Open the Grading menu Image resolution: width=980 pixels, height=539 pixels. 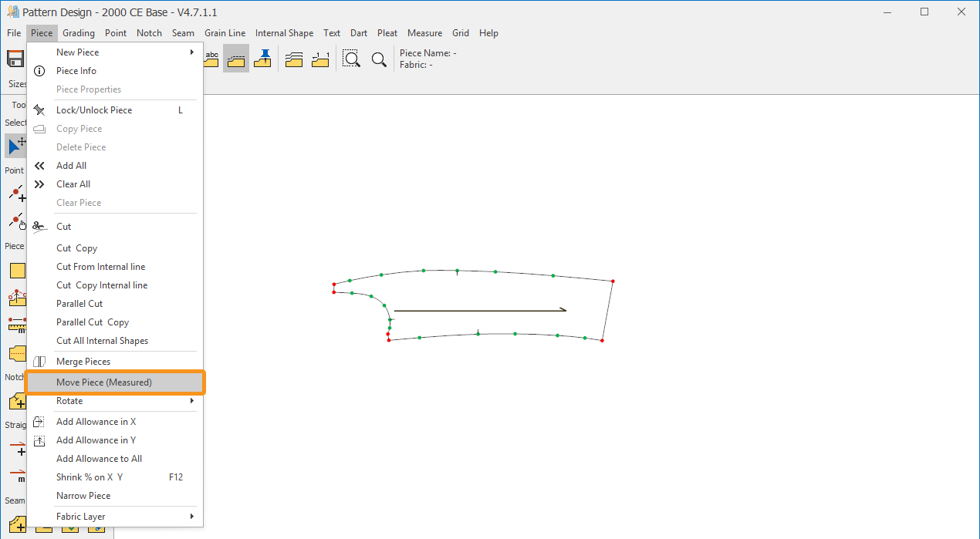click(x=79, y=33)
